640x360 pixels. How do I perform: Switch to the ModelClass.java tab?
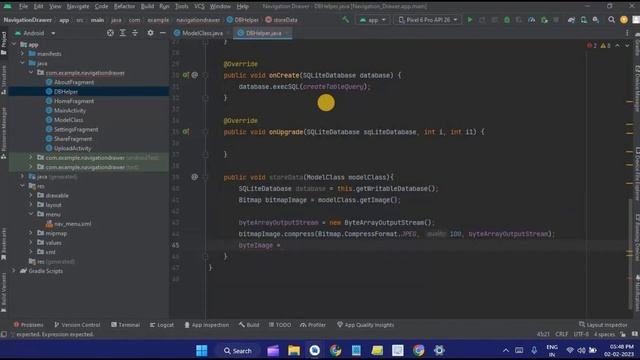click(x=202, y=33)
